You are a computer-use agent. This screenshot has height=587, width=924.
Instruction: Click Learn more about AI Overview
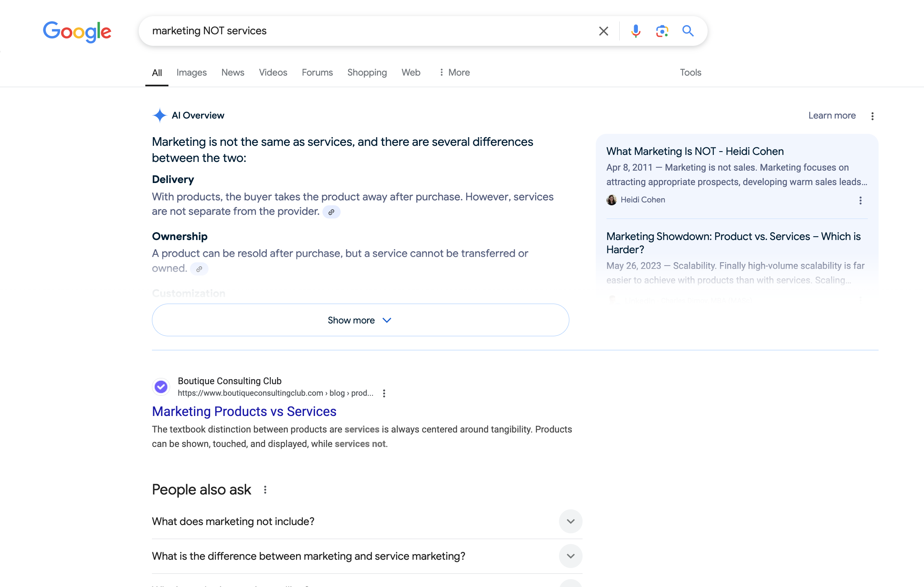(x=832, y=115)
